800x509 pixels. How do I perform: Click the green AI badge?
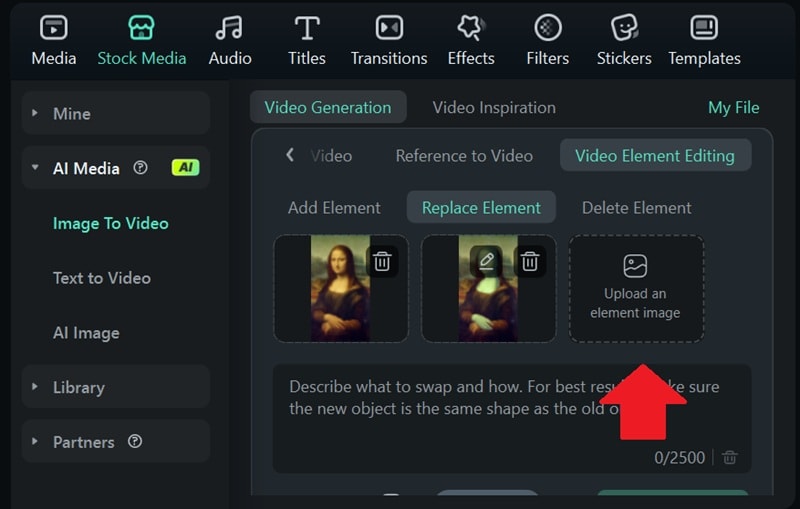point(185,168)
